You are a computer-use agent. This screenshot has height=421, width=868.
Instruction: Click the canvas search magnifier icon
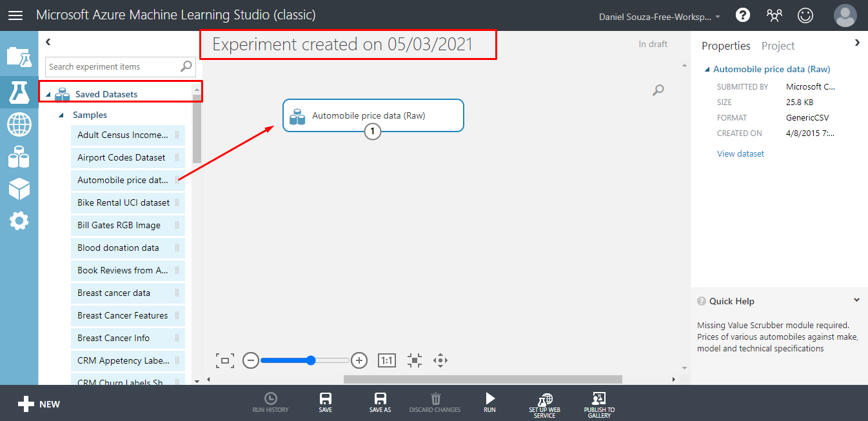(658, 90)
